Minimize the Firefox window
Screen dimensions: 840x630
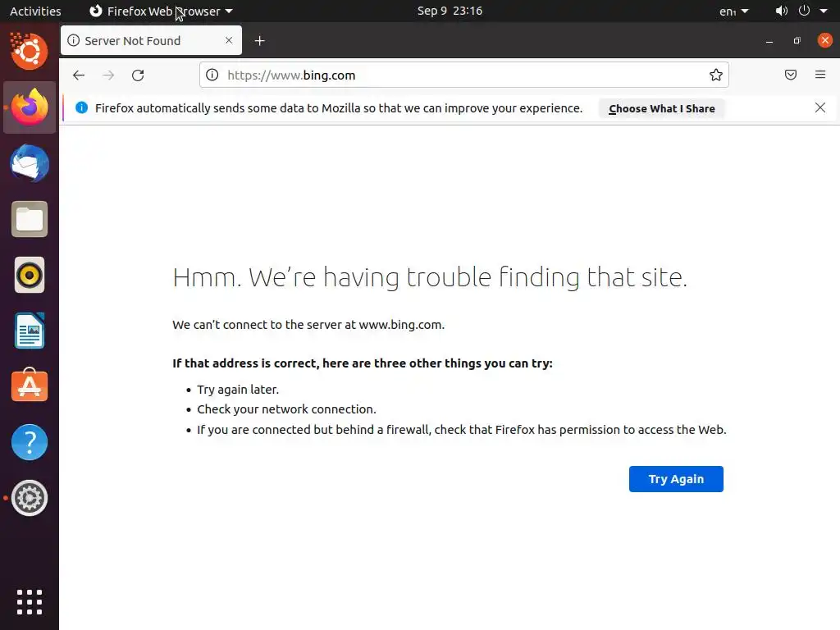[769, 41]
